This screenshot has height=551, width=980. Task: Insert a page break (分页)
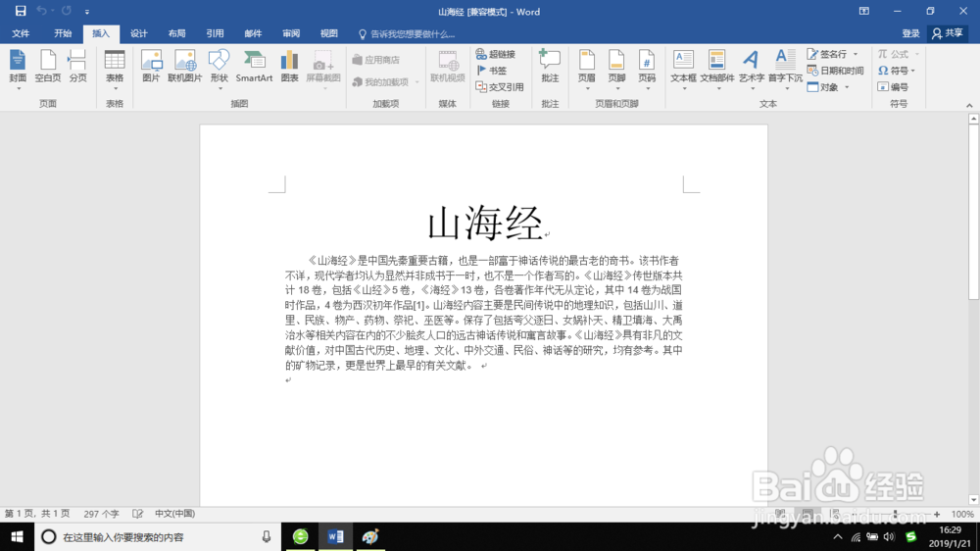tap(77, 68)
